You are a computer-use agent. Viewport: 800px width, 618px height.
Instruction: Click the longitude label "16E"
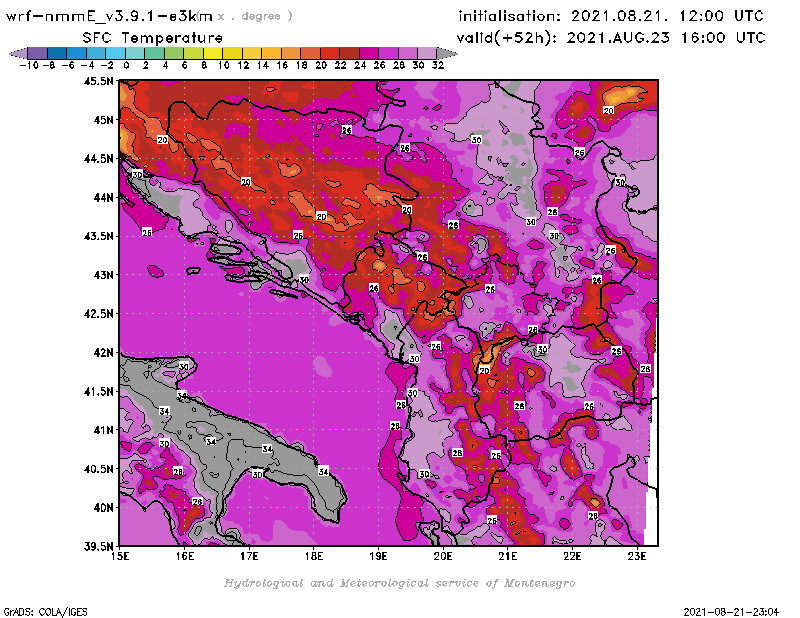point(185,556)
